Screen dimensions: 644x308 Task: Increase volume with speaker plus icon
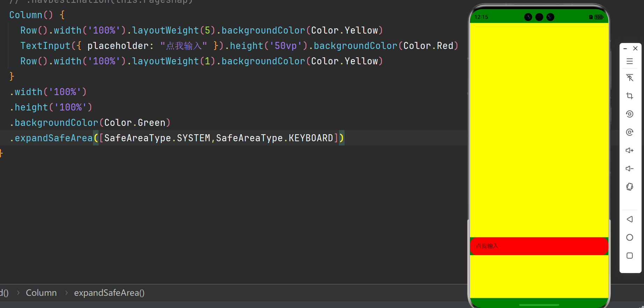point(630,150)
